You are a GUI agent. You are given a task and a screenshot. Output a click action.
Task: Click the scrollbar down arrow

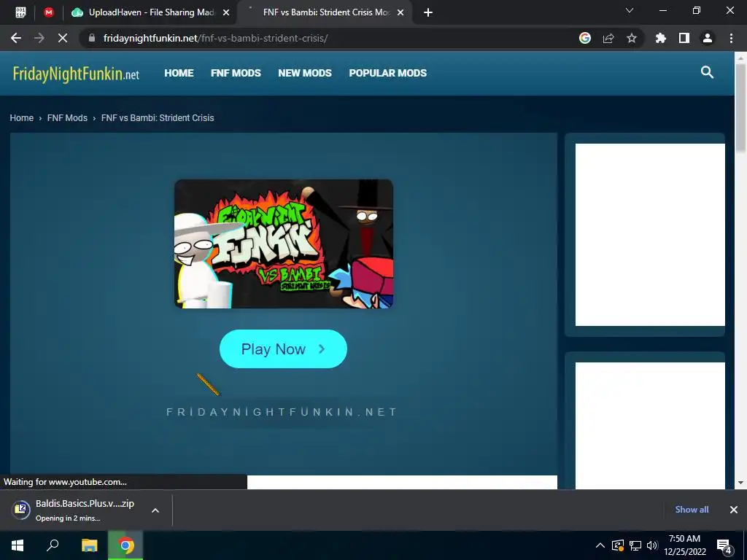tap(740, 483)
